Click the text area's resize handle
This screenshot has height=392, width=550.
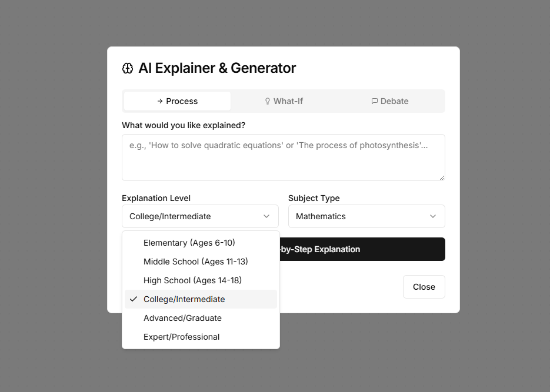[x=441, y=177]
